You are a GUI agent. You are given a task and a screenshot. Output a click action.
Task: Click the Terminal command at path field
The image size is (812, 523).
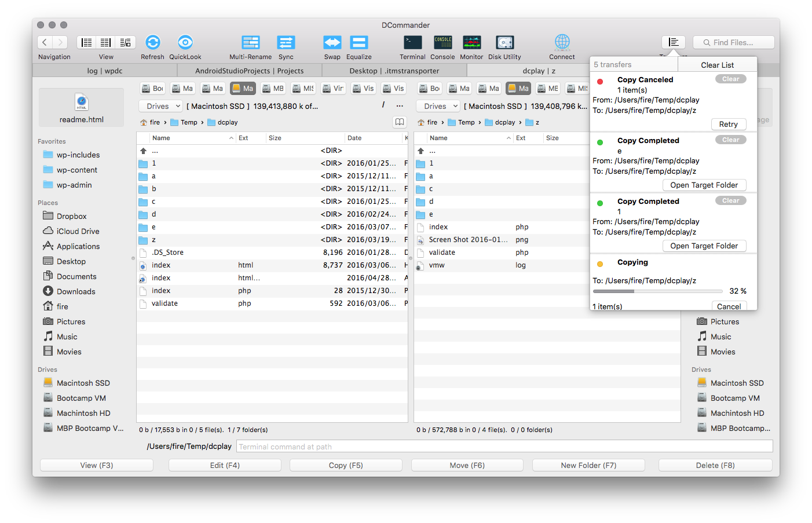coord(504,447)
